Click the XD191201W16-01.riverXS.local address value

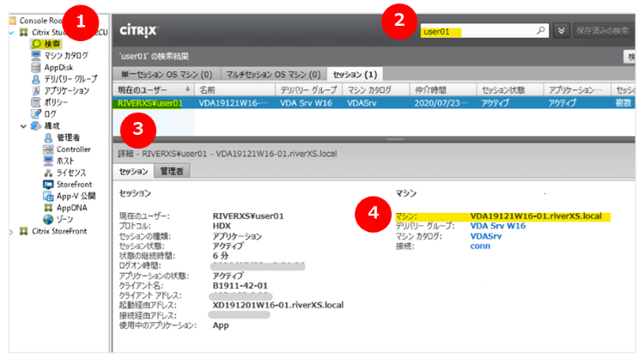tap(278, 305)
